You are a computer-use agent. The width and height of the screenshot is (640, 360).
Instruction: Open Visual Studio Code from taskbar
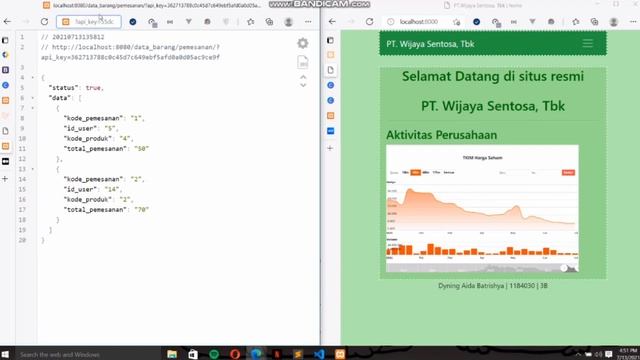pos(319,354)
